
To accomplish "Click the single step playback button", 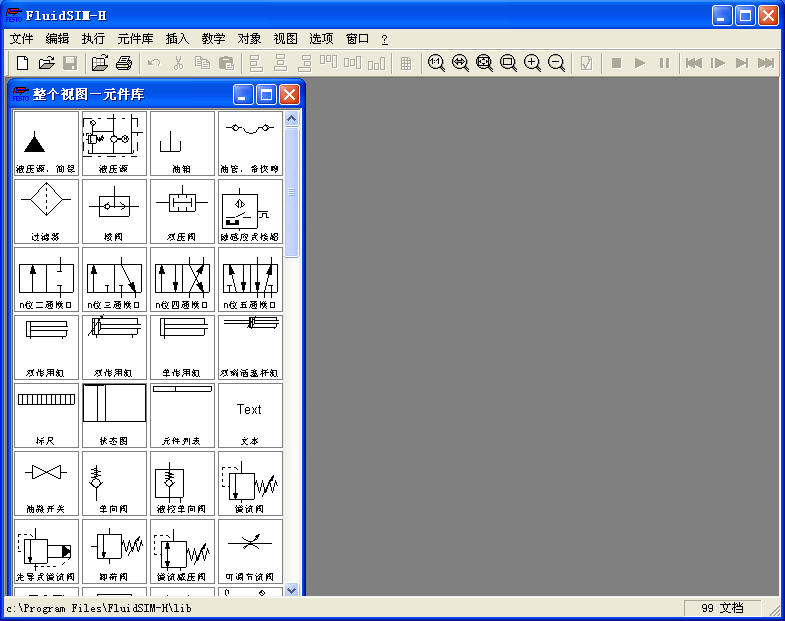I will tap(717, 63).
